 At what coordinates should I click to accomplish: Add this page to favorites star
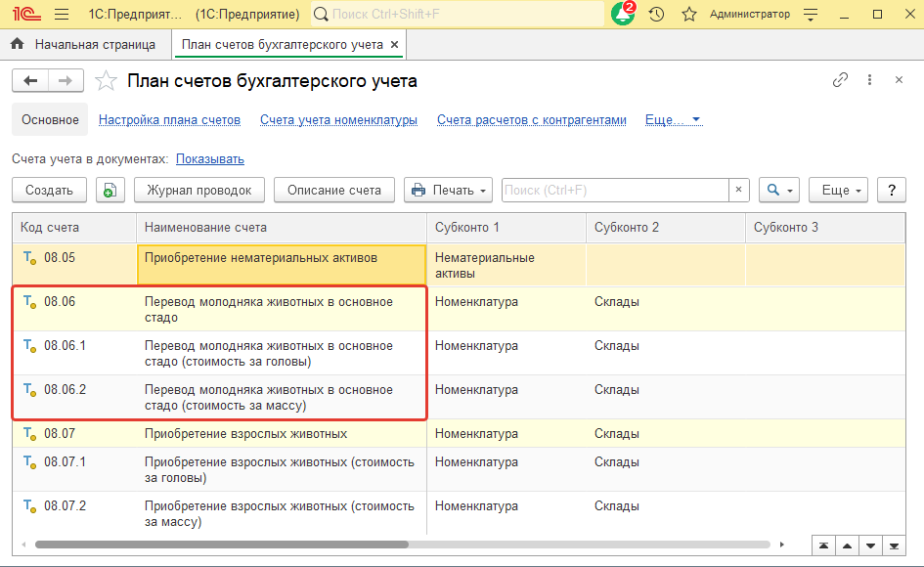[106, 81]
